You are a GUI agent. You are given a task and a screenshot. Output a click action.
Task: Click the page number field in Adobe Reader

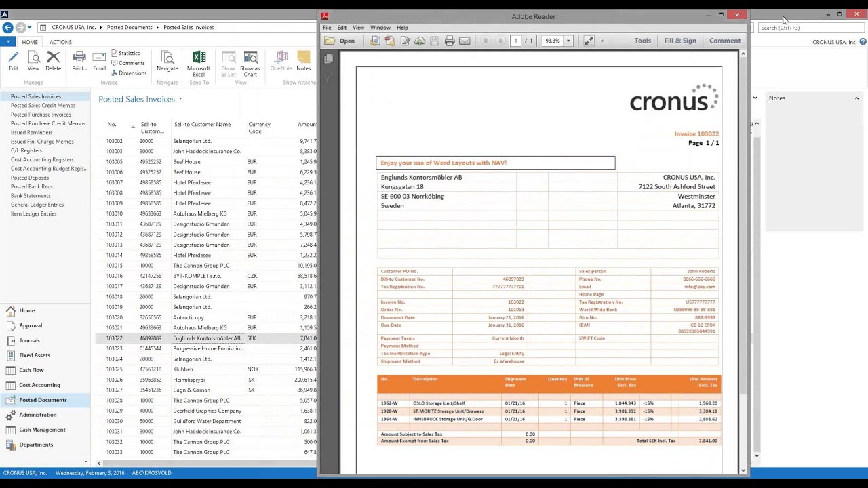pyautogui.click(x=516, y=41)
